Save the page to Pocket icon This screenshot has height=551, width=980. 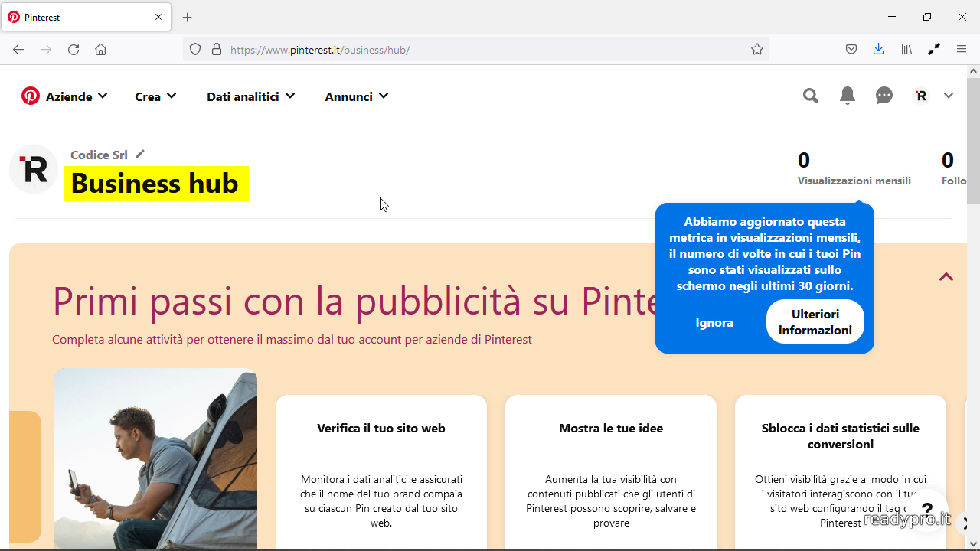click(x=851, y=50)
